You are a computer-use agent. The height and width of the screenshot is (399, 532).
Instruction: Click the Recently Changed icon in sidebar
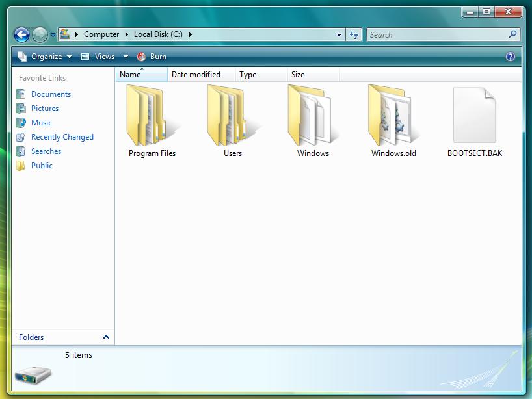pos(21,137)
